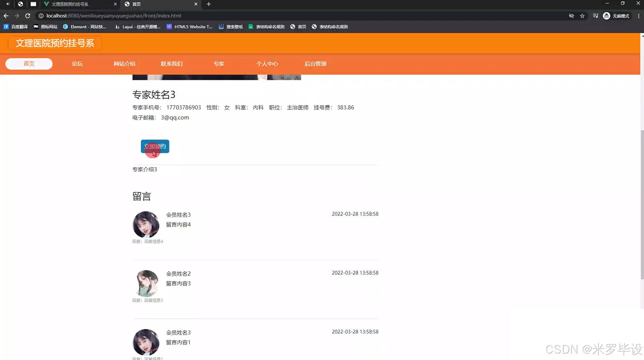Open the 论坛 navigation item

[x=77, y=64]
